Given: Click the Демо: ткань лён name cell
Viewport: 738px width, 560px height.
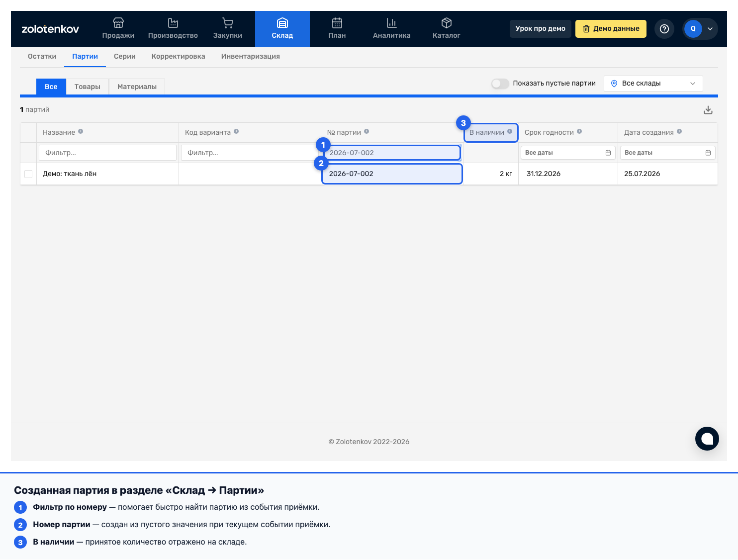Looking at the screenshot, I should pyautogui.click(x=107, y=174).
